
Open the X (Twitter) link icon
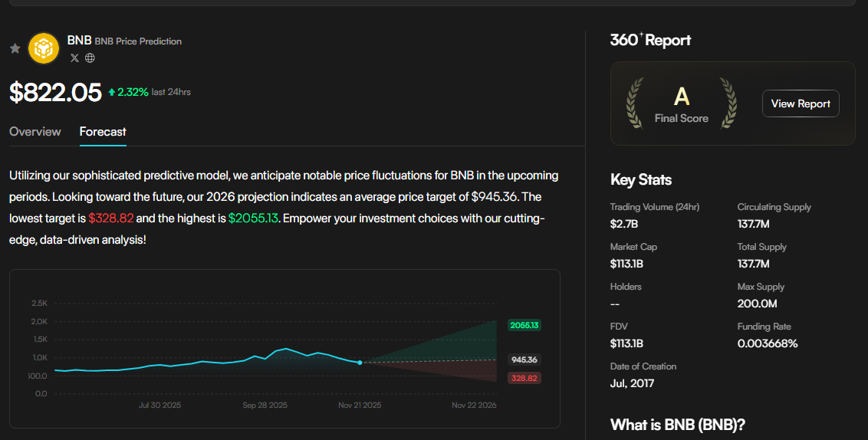point(74,57)
